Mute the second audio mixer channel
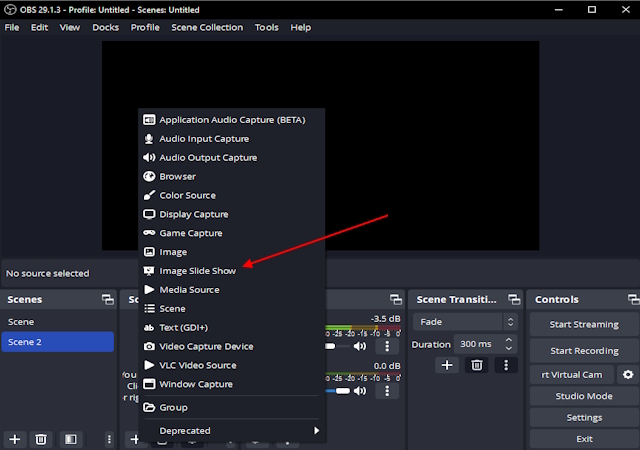Screen dimensions: 640x450 click(x=360, y=391)
